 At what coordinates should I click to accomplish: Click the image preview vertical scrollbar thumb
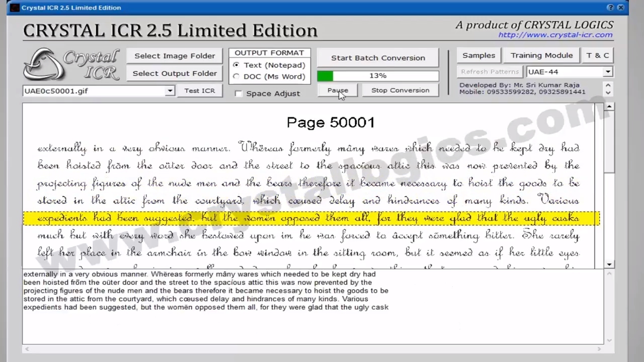tap(609, 142)
